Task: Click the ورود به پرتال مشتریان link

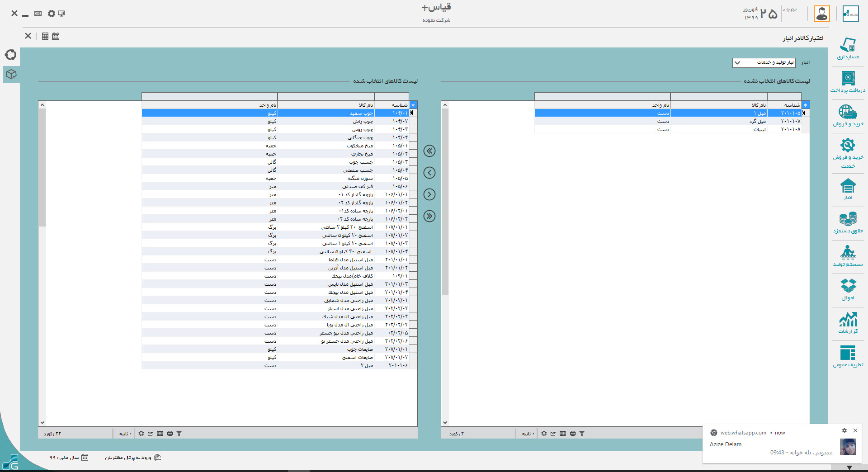Action: click(x=133, y=458)
